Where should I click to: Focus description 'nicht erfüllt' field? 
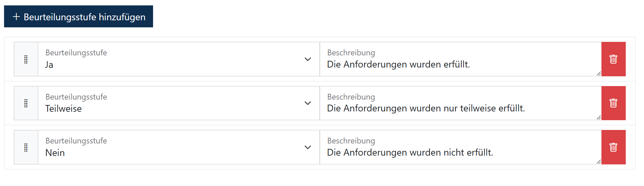tap(461, 147)
